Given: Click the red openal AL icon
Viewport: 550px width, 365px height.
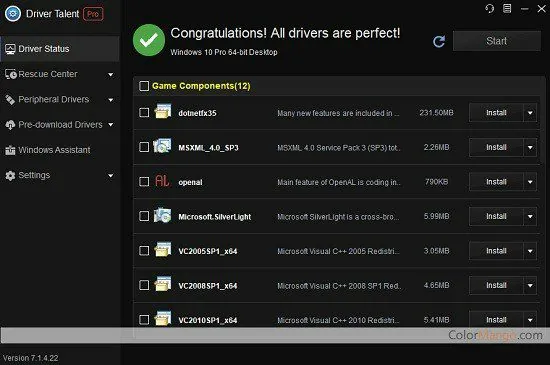Looking at the screenshot, I should [162, 181].
